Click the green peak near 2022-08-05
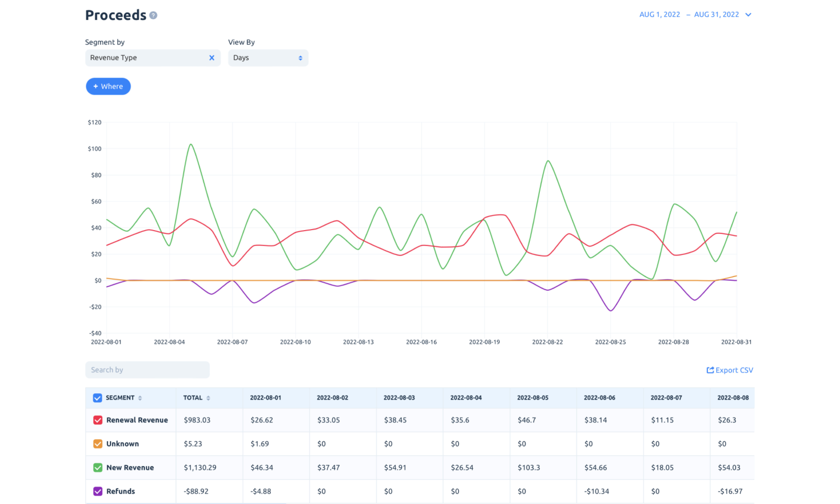This screenshot has height=504, width=840. pos(191,144)
